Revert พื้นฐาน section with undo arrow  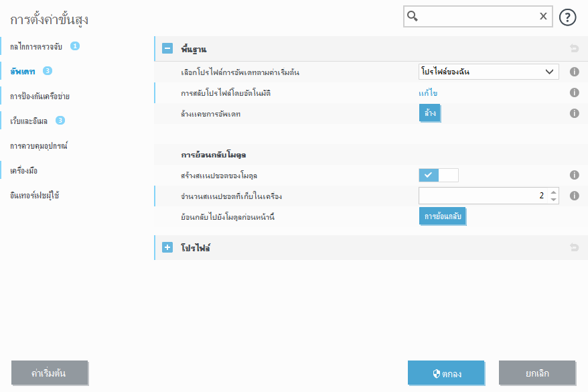574,48
